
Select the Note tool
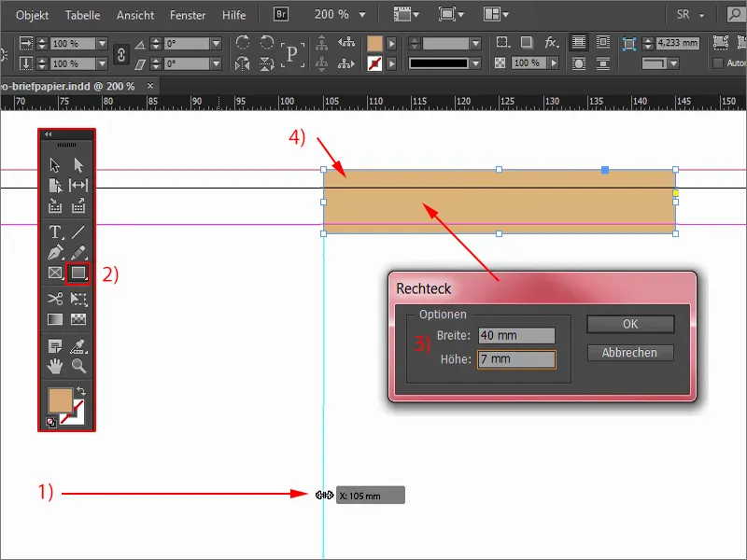[x=55, y=346]
